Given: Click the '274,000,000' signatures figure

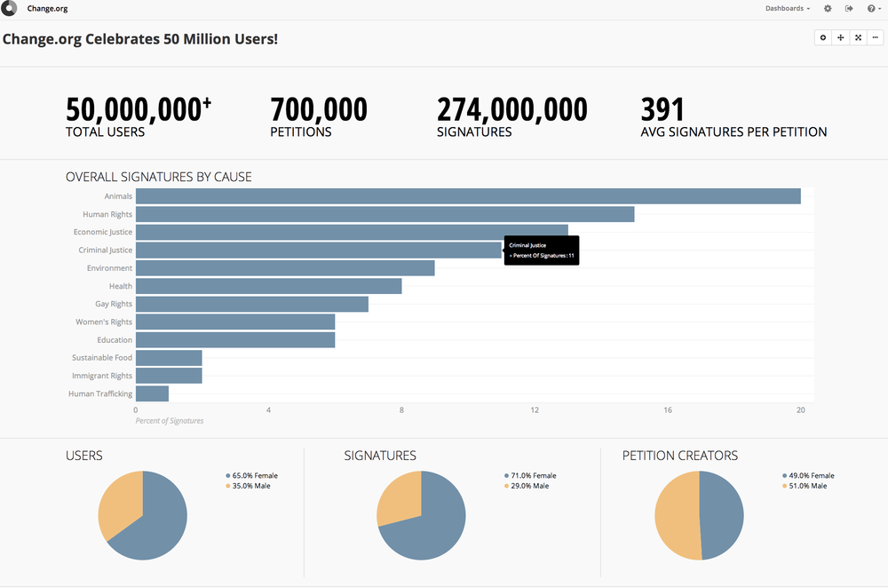Looking at the screenshot, I should [x=512, y=109].
